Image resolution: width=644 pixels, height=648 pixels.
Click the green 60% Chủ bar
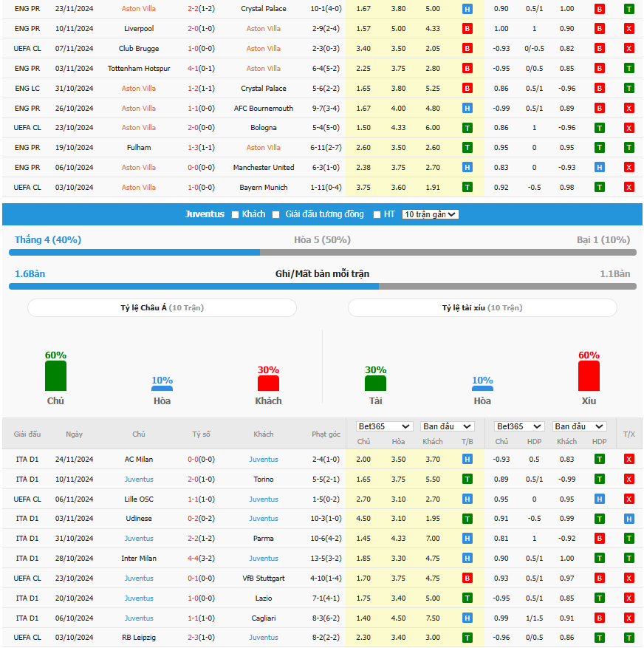55,375
